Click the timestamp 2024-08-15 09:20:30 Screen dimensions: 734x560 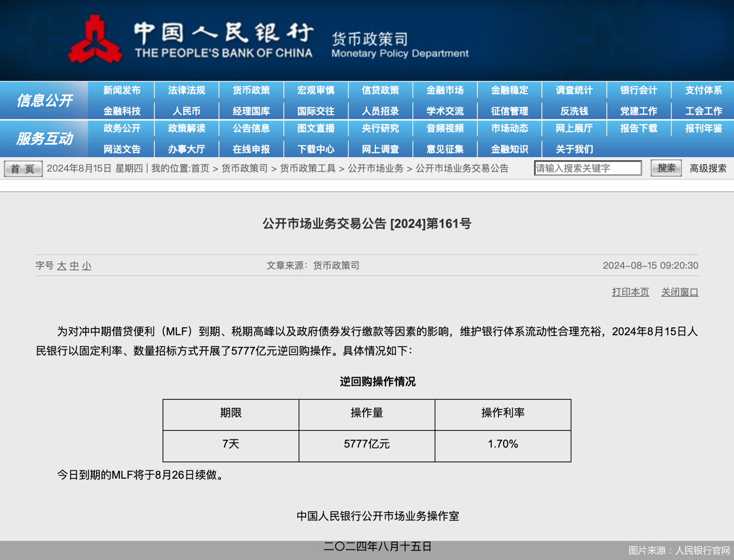[x=651, y=265]
